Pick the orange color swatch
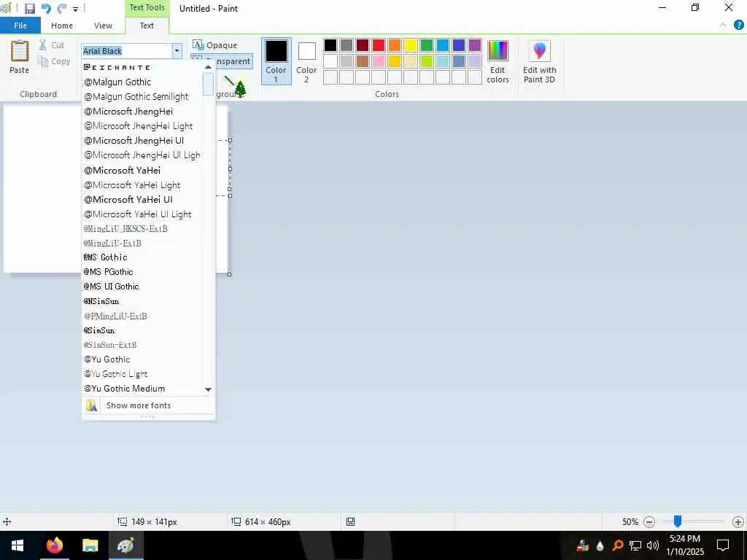The height and width of the screenshot is (560, 747). 395,45
